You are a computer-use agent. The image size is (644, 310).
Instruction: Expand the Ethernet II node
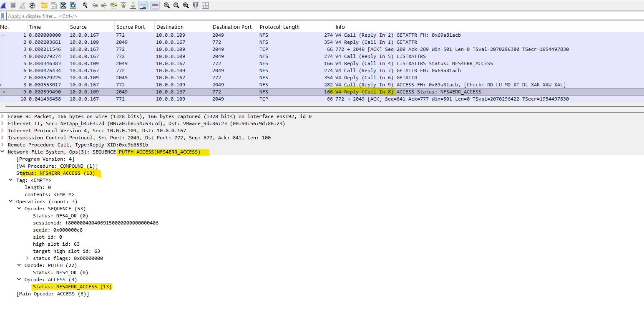[3, 123]
